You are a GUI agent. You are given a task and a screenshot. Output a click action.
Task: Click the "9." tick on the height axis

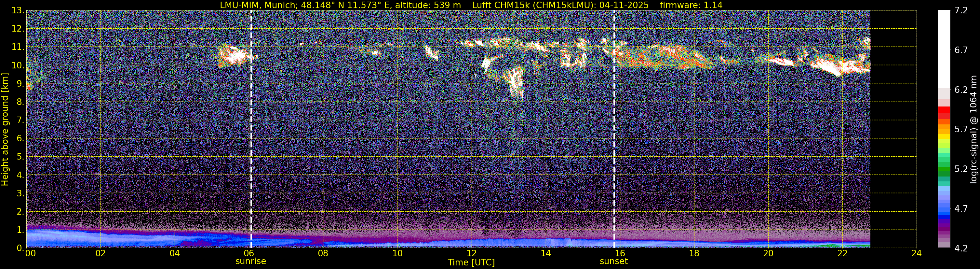[x=20, y=83]
